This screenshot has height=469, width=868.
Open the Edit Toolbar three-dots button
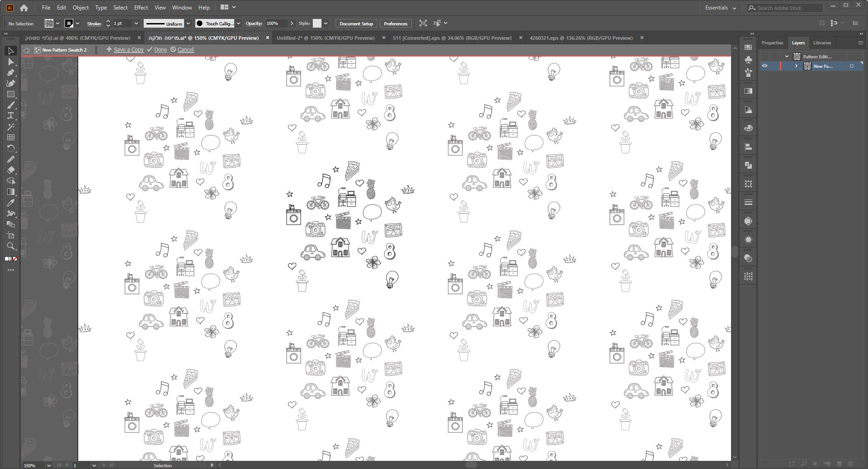pyautogui.click(x=11, y=270)
